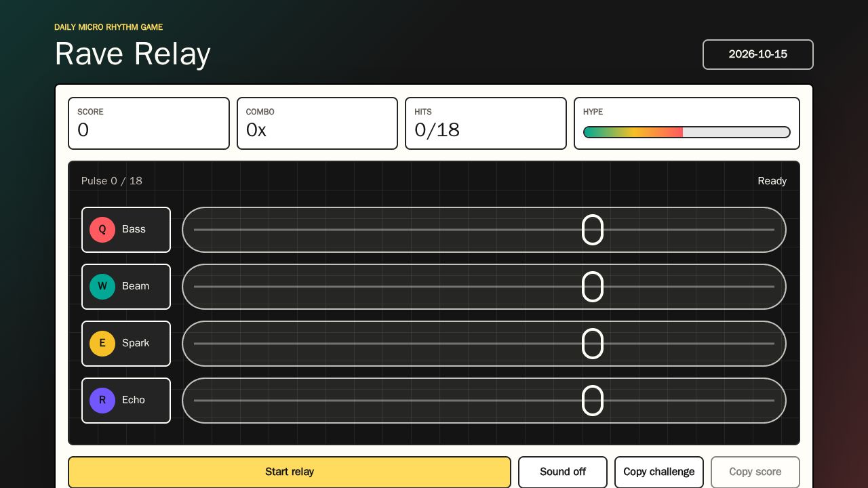868x488 pixels.
Task: Click the Rave Relay title
Action: click(x=133, y=54)
